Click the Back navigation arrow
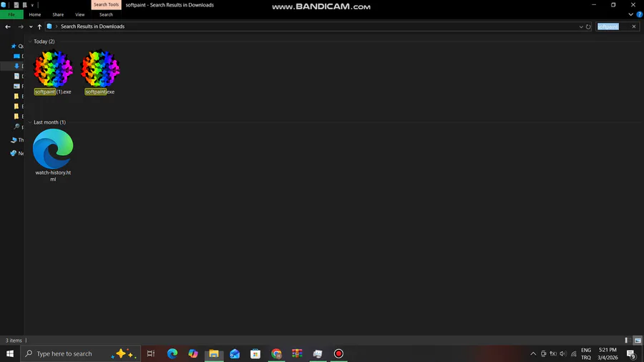 tap(8, 26)
